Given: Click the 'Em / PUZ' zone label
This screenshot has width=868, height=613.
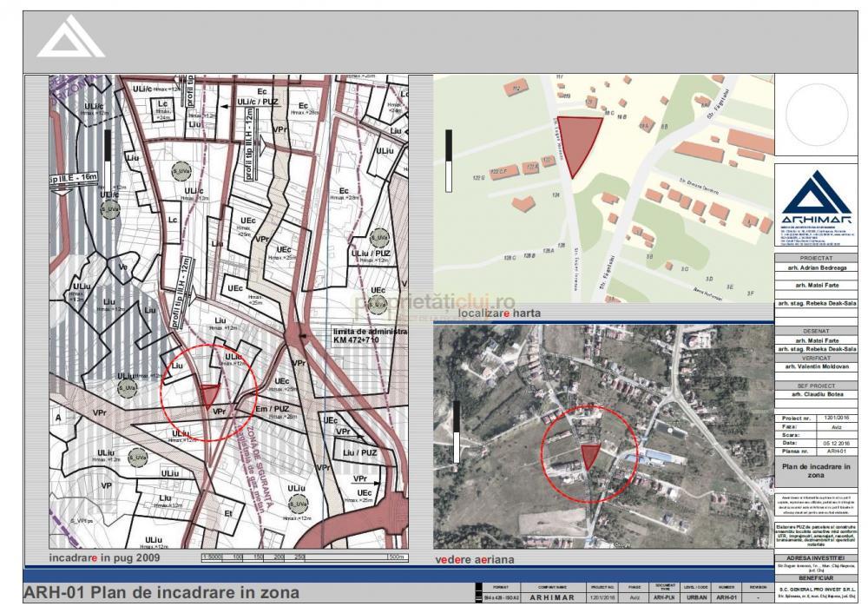Looking at the screenshot, I should pyautogui.click(x=272, y=409).
